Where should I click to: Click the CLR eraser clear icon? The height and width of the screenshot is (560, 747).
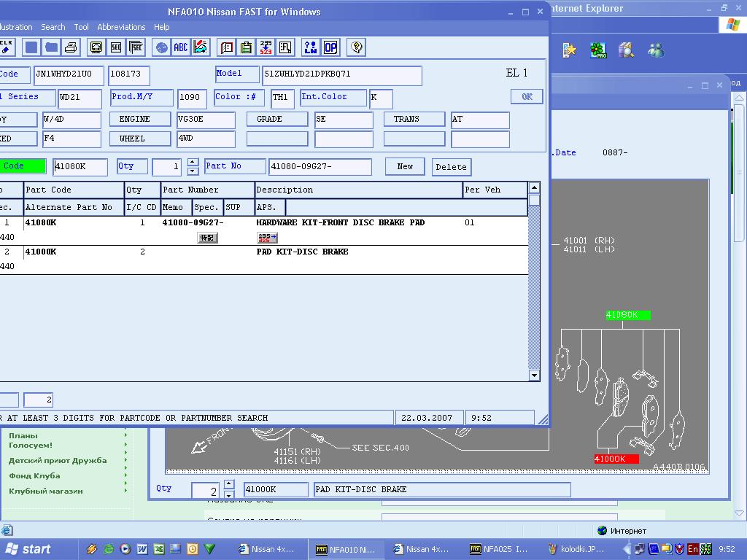click(x=7, y=47)
